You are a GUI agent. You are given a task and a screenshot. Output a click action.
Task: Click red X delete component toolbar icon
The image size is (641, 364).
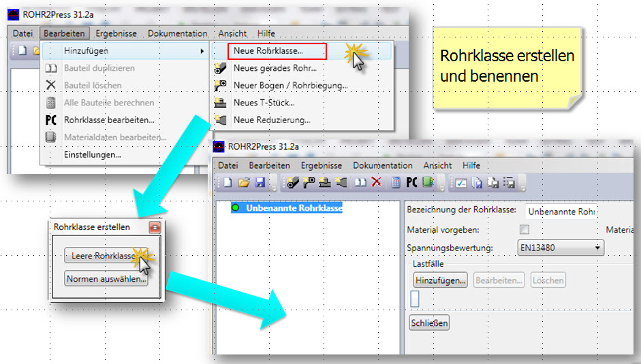[376, 182]
